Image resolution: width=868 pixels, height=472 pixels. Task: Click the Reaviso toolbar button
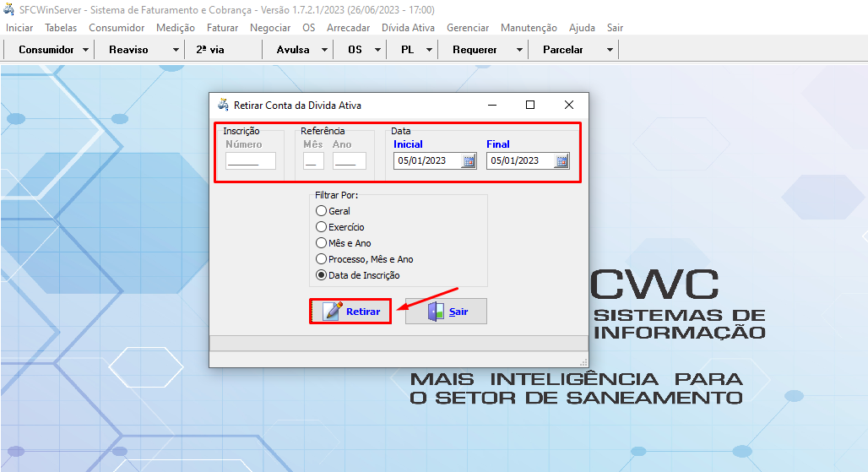pyautogui.click(x=128, y=50)
